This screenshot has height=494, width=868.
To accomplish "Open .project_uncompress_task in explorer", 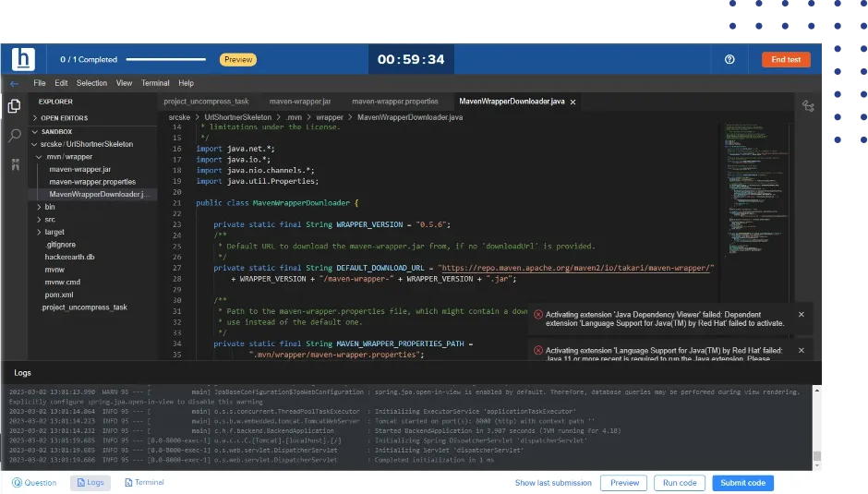I will point(84,307).
